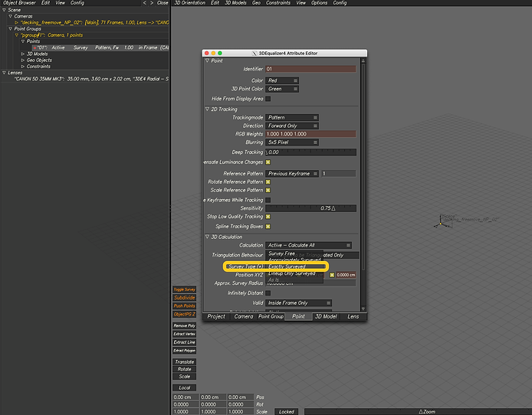The height and width of the screenshot is (415, 532).
Task: Toggle Infinitely Distant checkbox
Action: tap(268, 292)
